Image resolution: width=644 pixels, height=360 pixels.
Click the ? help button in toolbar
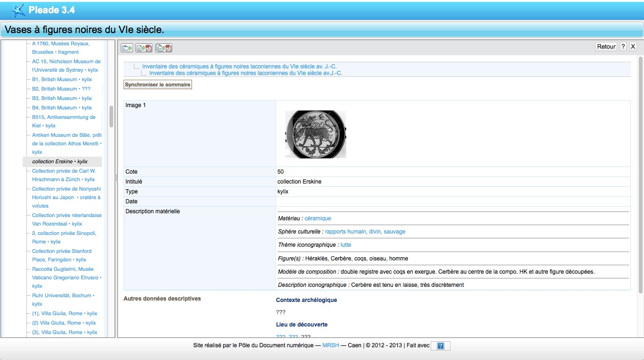pos(623,46)
